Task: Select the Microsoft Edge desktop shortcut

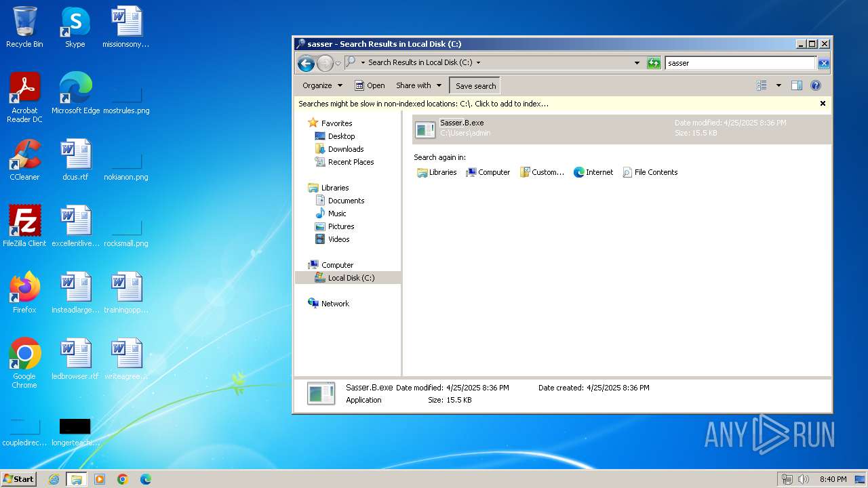Action: coord(75,94)
